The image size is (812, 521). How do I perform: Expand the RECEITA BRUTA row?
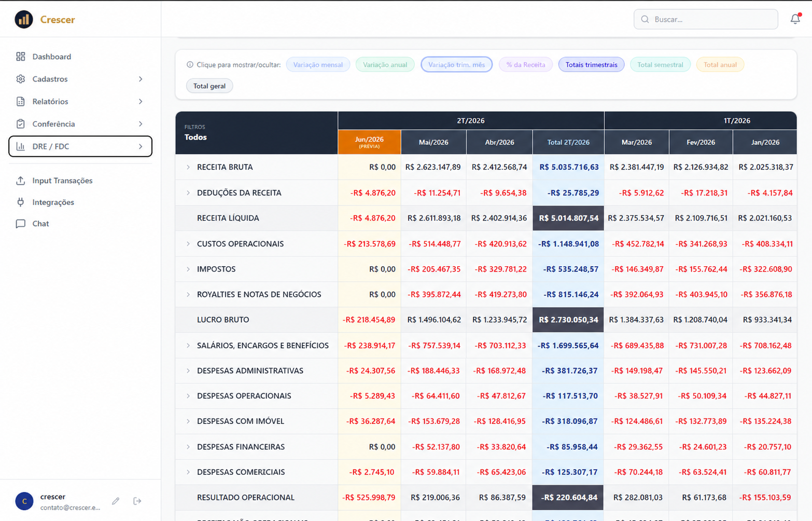tap(188, 167)
